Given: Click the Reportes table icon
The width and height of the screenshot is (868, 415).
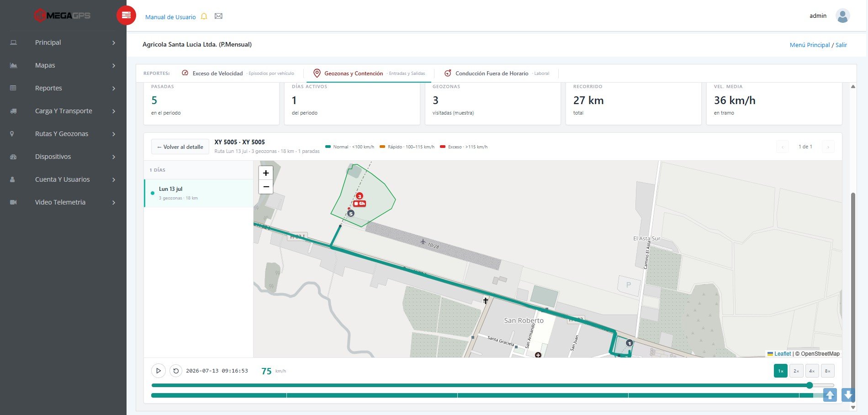Looking at the screenshot, I should coord(13,88).
